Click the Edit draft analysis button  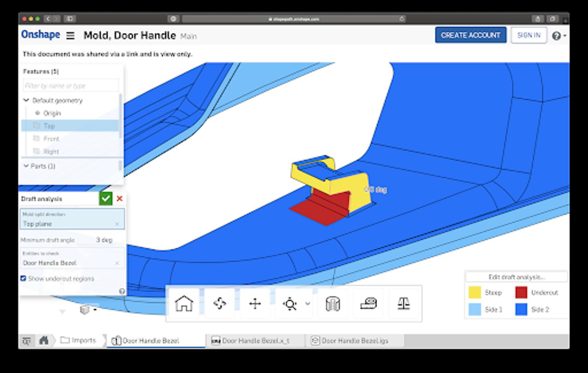coord(516,277)
